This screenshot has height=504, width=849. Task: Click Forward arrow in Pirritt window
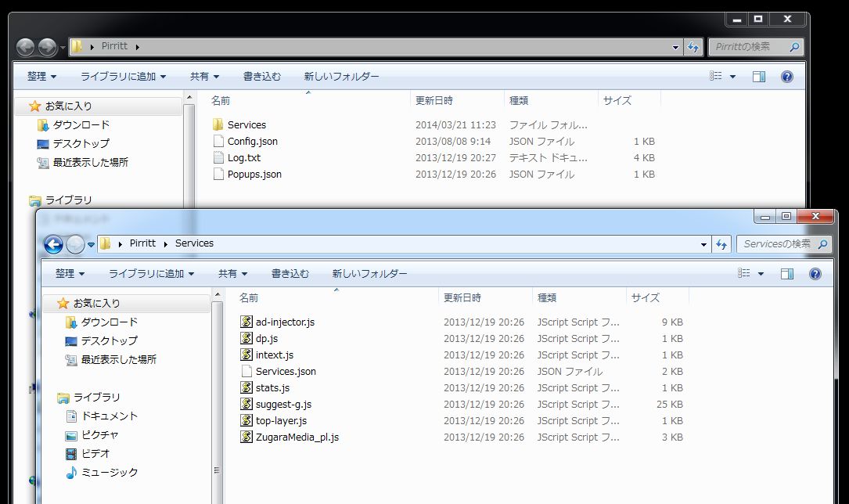[47, 47]
